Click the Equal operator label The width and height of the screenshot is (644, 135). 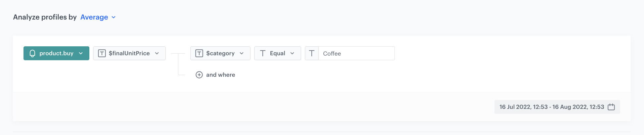[x=277, y=53]
